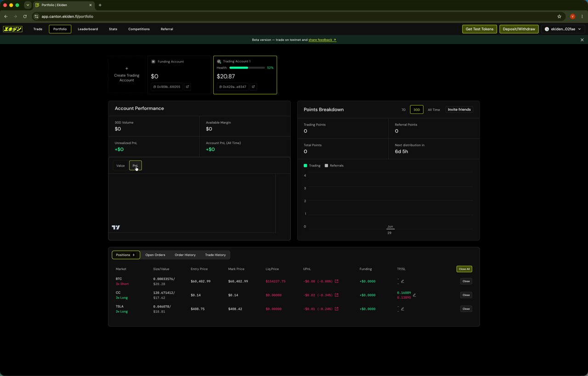
Task: View site information in address bar
Action: click(x=36, y=17)
